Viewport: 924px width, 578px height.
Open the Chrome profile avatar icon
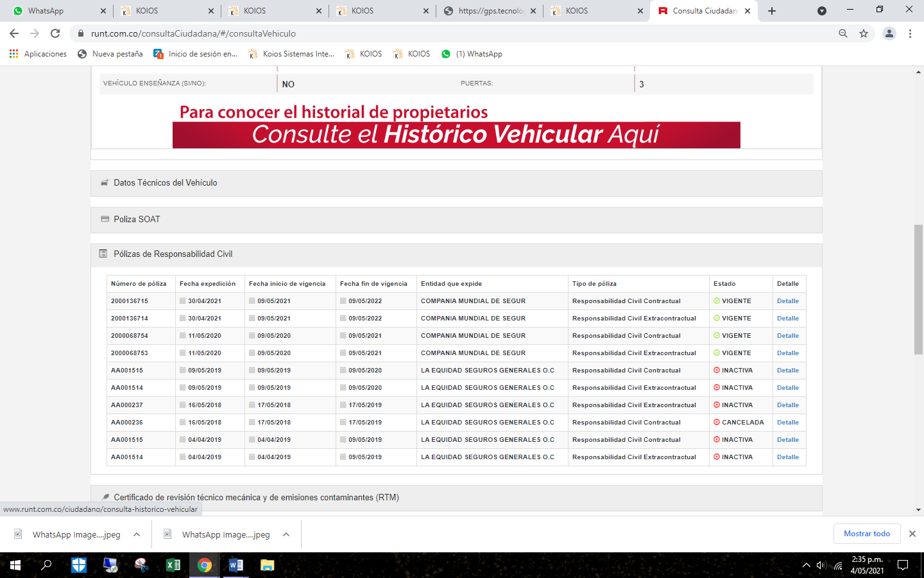click(889, 33)
